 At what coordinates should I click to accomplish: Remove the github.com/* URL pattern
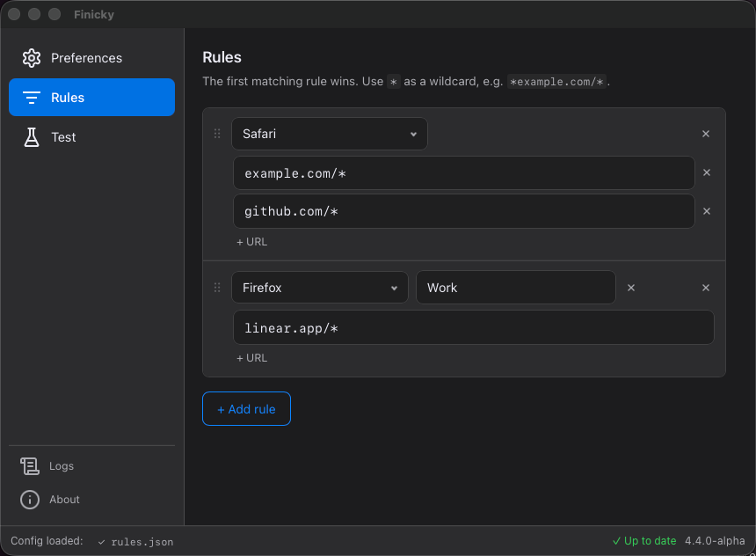coord(706,211)
